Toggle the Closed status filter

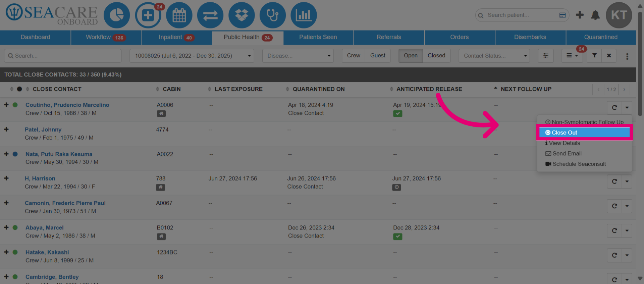pyautogui.click(x=436, y=56)
